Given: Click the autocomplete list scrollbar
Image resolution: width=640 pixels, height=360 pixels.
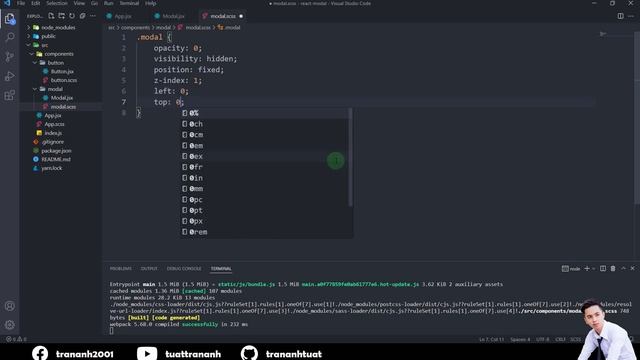Looking at the screenshot, I should [350, 157].
